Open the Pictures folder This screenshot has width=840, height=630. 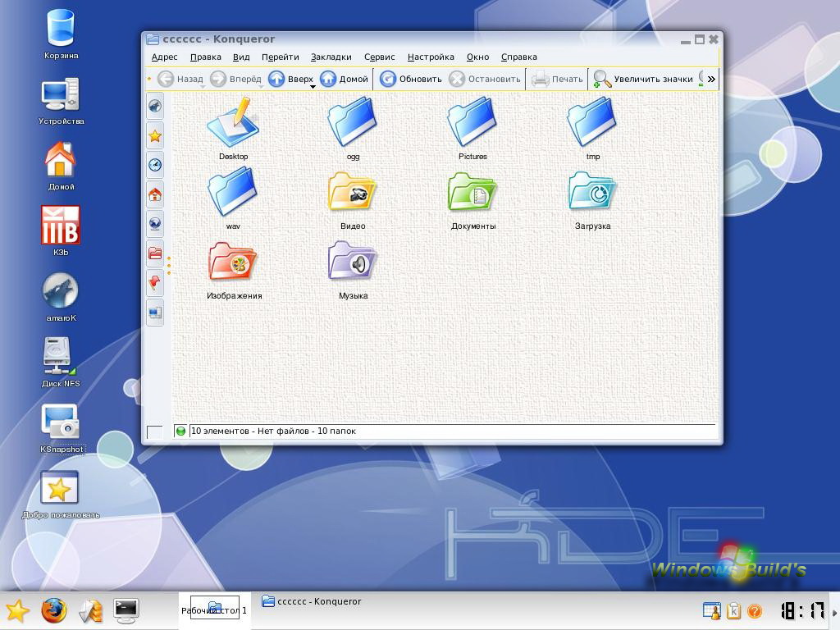click(x=472, y=129)
